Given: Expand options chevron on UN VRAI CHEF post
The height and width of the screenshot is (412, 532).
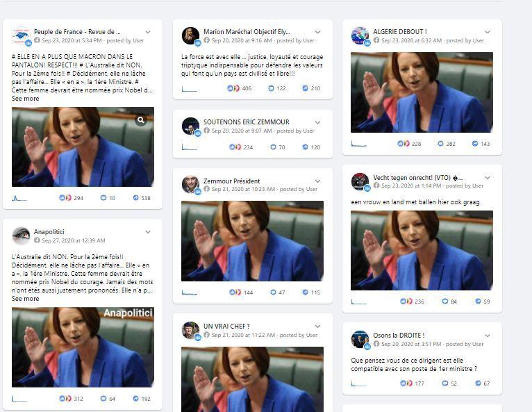Looking at the screenshot, I should [x=317, y=326].
